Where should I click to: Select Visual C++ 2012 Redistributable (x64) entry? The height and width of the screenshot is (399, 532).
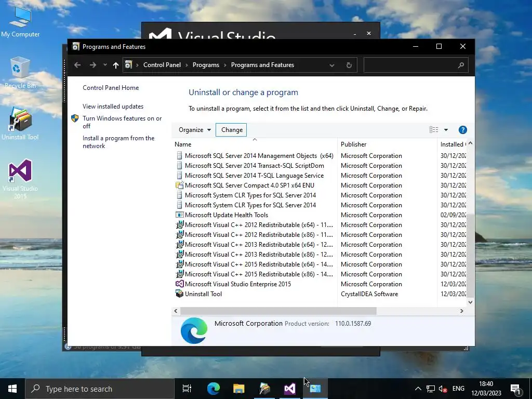coord(259,225)
